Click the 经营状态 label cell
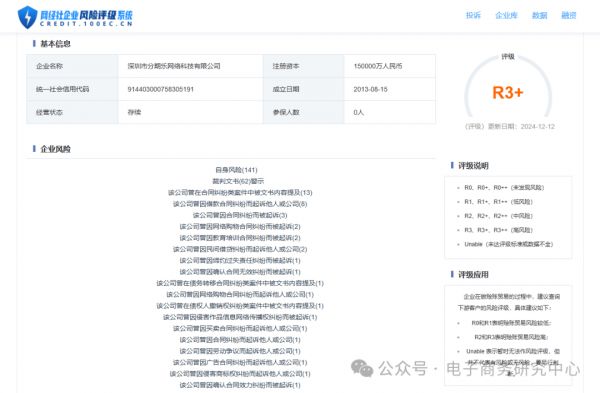This screenshot has width=600, height=393. click(x=72, y=112)
